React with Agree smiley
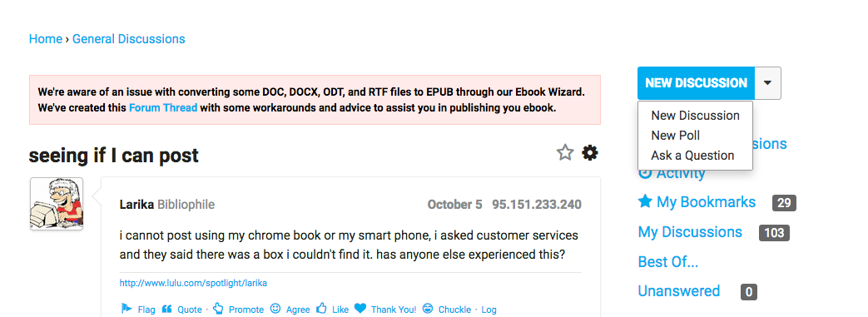The width and height of the screenshot is (868, 317). coord(290,310)
